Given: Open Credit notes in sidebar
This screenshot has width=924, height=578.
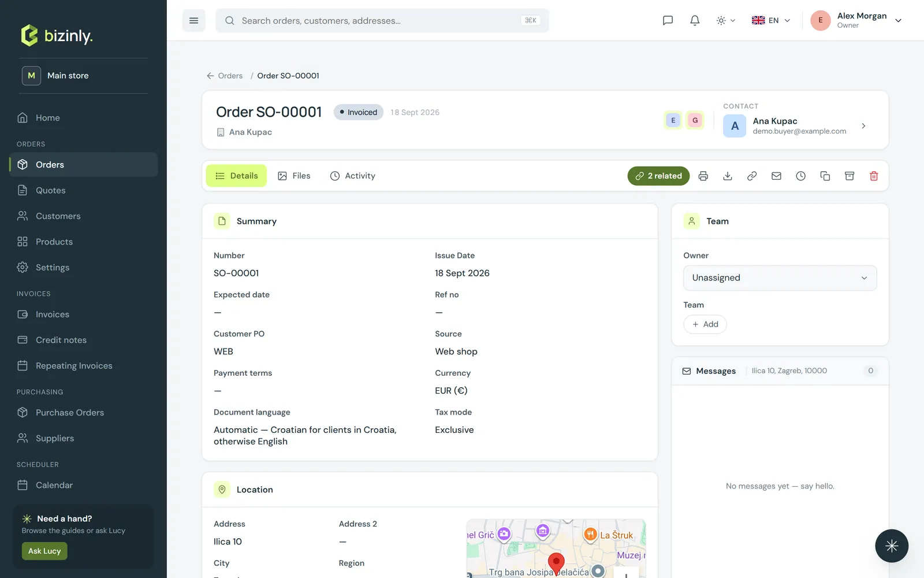Looking at the screenshot, I should (83, 340).
